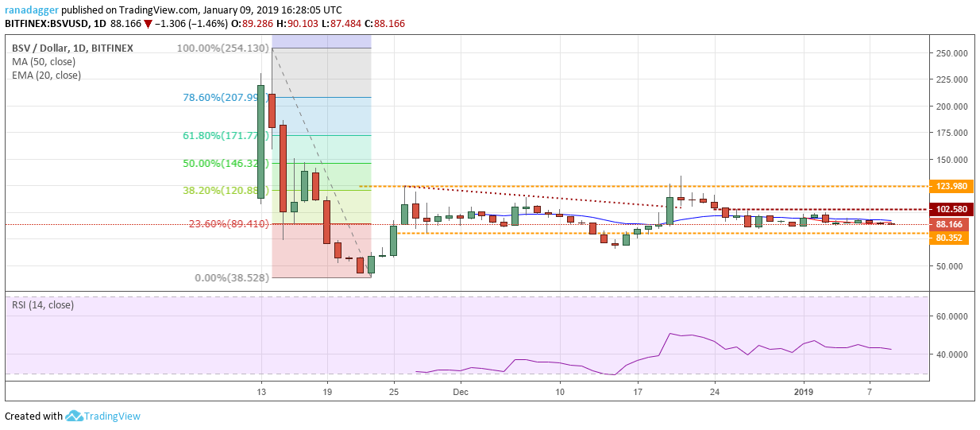
Task: Click the TradingView cloud logo icon
Action: tap(75, 416)
